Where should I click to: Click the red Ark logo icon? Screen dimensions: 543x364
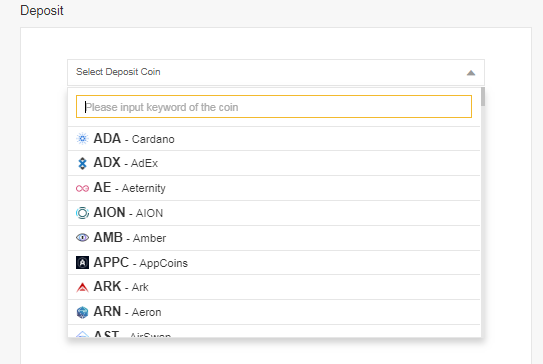(x=82, y=287)
